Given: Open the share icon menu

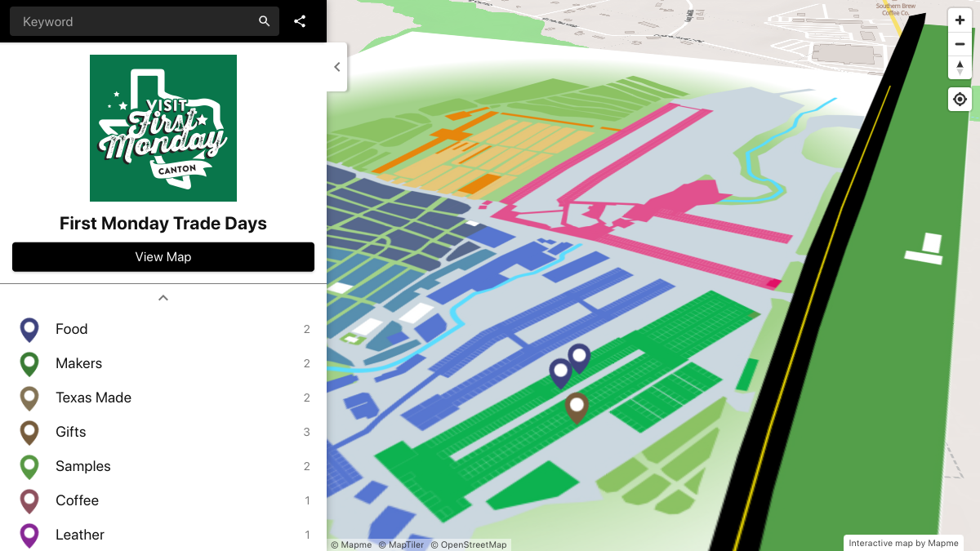Looking at the screenshot, I should [x=300, y=21].
